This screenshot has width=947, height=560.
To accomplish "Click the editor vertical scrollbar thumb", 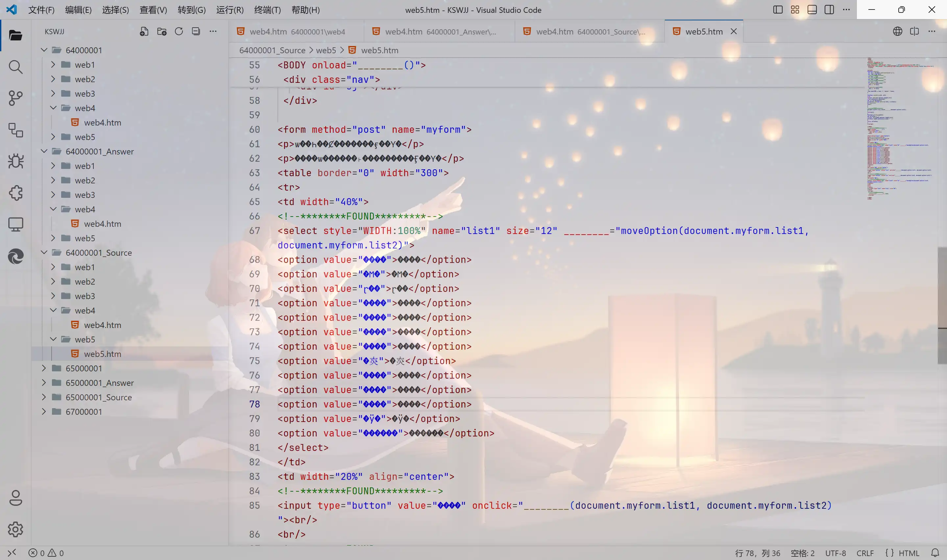I will pyautogui.click(x=942, y=305).
